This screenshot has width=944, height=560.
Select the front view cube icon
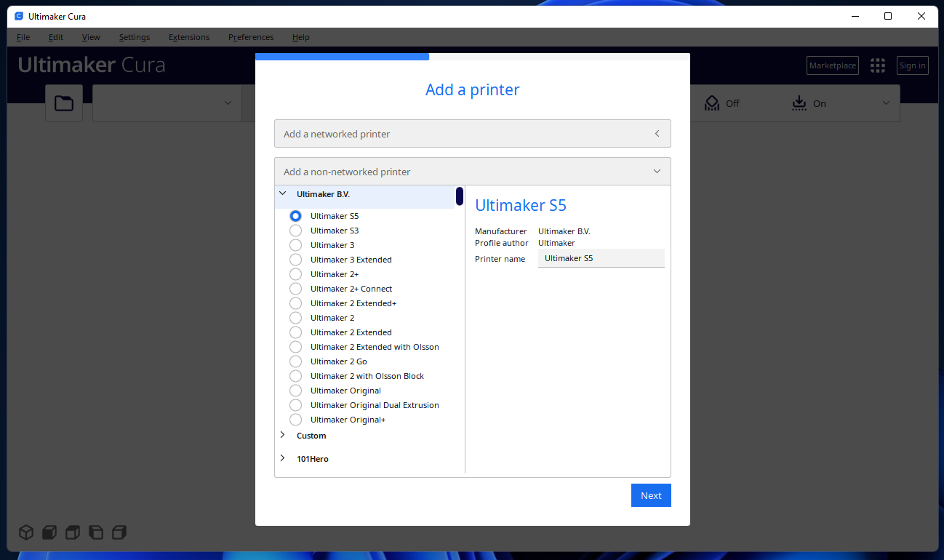click(x=49, y=532)
